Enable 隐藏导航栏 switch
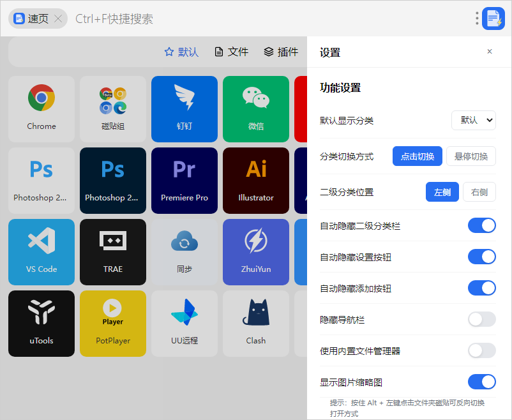The width and height of the screenshot is (512, 420). pos(481,319)
